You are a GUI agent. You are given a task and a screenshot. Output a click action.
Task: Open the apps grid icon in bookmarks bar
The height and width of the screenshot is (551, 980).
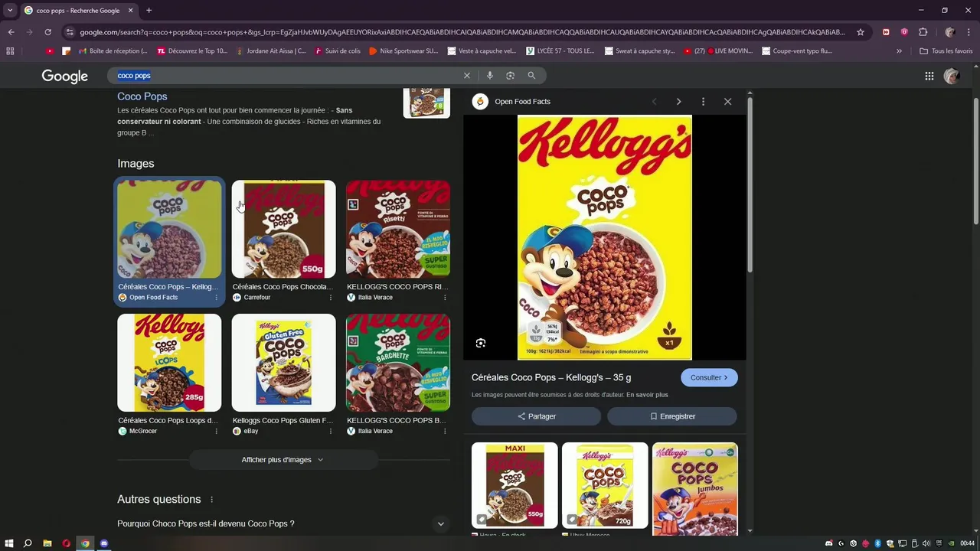point(10,51)
